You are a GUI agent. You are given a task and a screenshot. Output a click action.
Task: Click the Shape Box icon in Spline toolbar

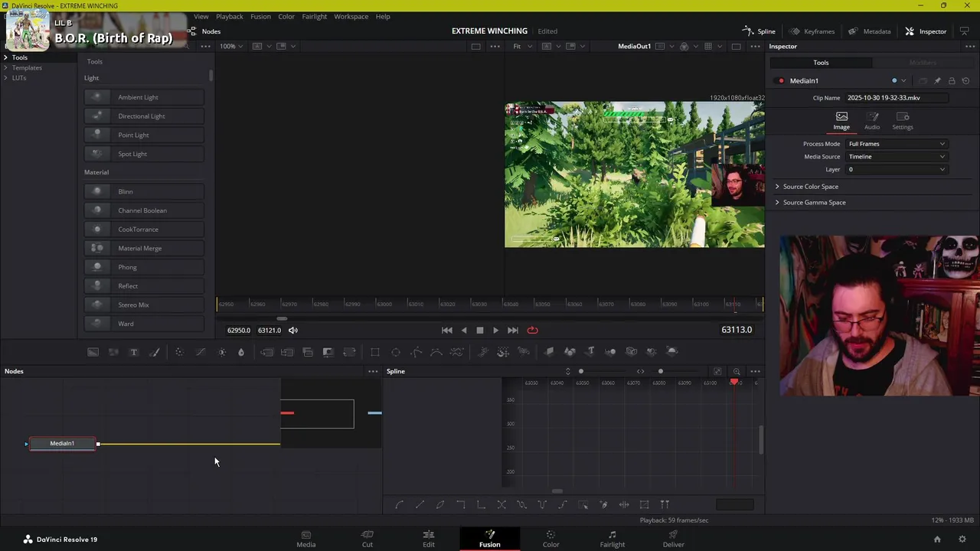645,504
